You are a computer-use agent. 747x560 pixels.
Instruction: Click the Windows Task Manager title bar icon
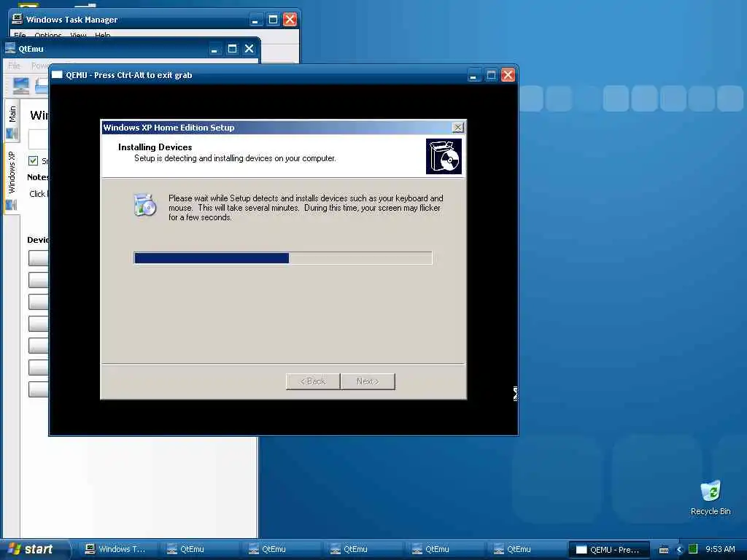[x=18, y=19]
